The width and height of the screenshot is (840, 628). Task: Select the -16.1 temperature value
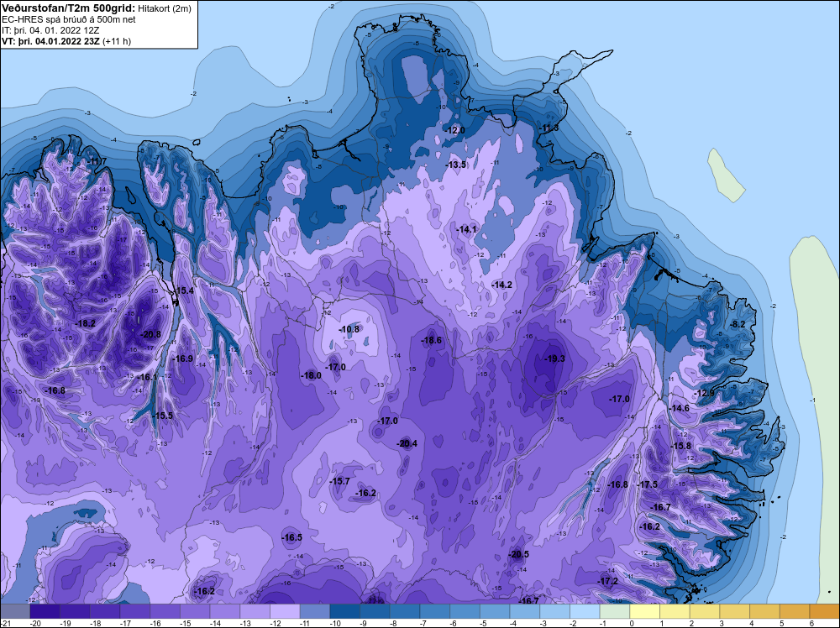click(x=148, y=377)
